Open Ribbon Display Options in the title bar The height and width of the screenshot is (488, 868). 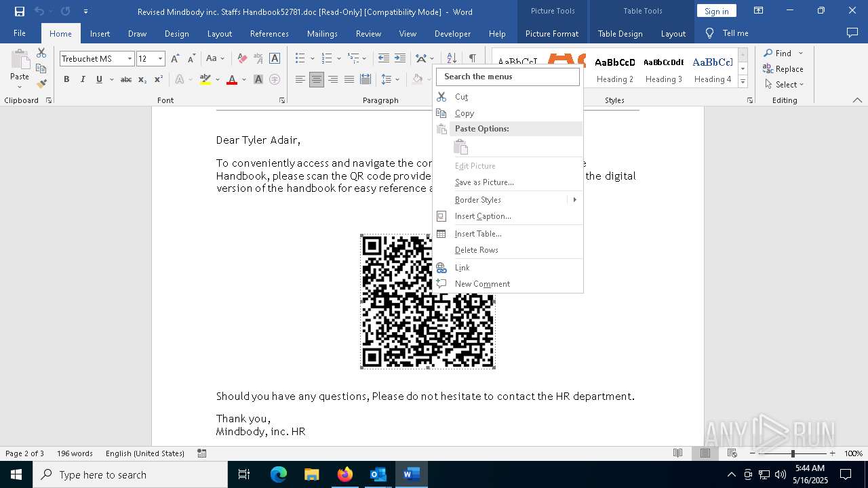[759, 11]
